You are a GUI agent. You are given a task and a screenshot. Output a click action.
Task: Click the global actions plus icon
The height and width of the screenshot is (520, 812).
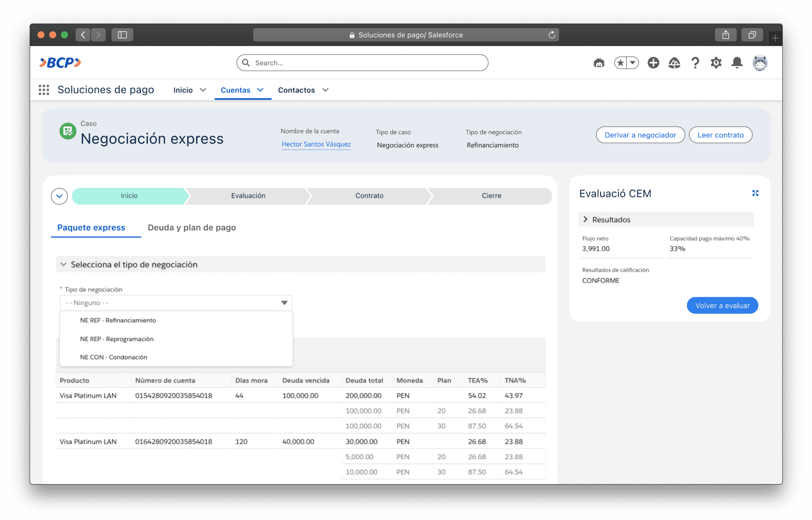click(653, 63)
